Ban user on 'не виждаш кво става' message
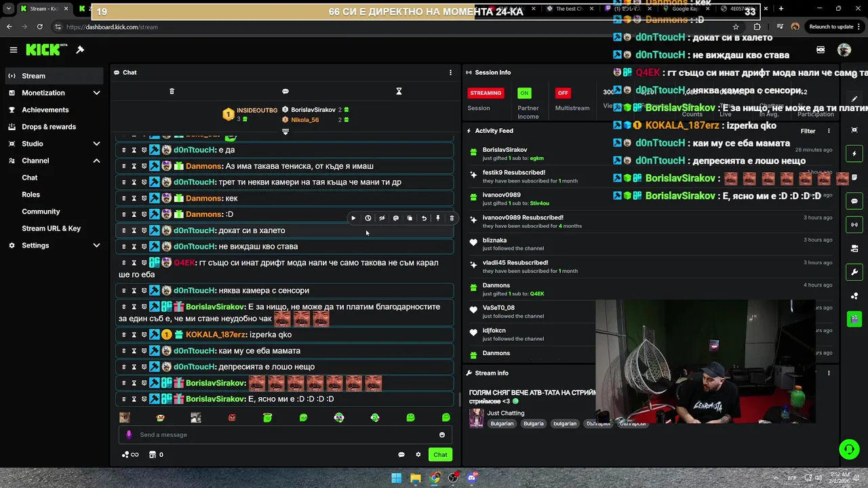Viewport: 868px width, 488px height. [144, 247]
